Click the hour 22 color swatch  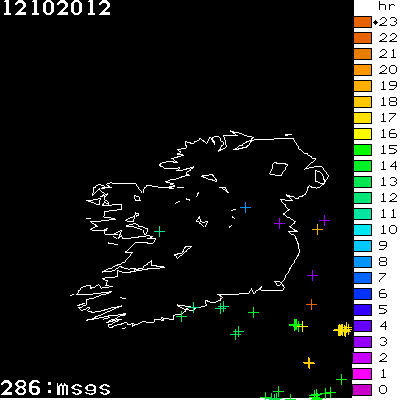click(x=362, y=38)
